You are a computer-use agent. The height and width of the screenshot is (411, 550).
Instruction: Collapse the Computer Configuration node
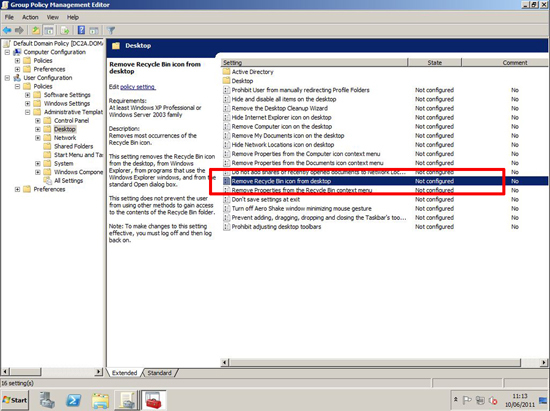(x=7, y=52)
